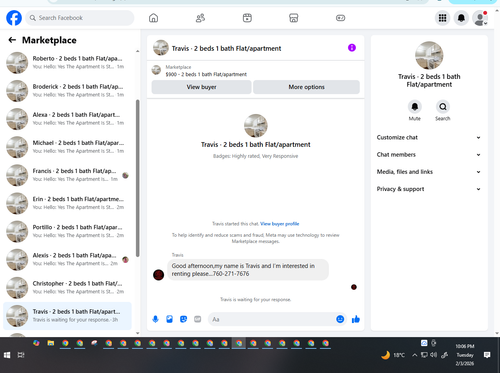
Task: Choose a sticker icon
Action: click(183, 319)
